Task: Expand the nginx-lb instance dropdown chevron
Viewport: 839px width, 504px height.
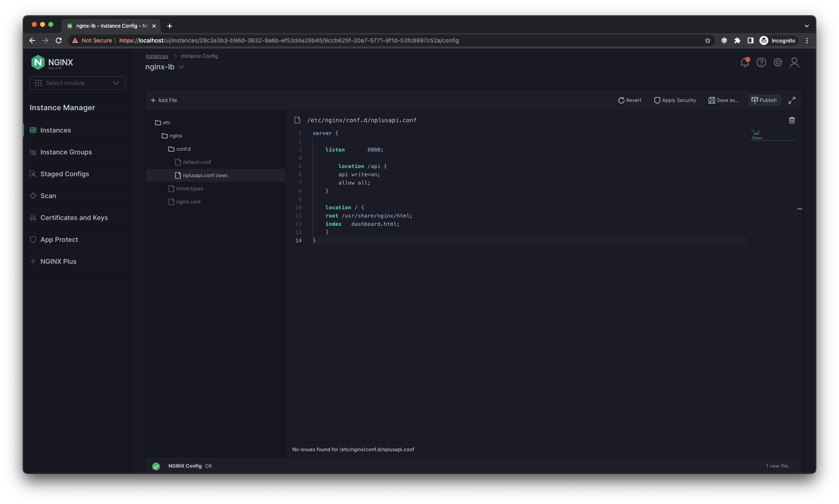Action: pyautogui.click(x=181, y=67)
